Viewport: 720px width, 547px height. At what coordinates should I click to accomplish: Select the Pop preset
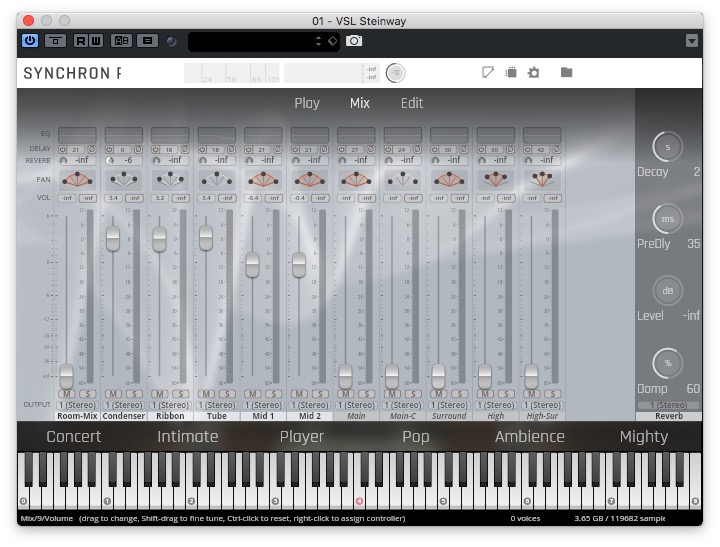[416, 437]
